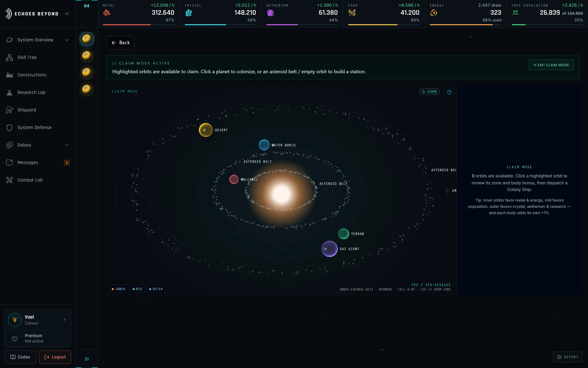Go Back with the Back button
The height and width of the screenshot is (368, 588).
(120, 43)
